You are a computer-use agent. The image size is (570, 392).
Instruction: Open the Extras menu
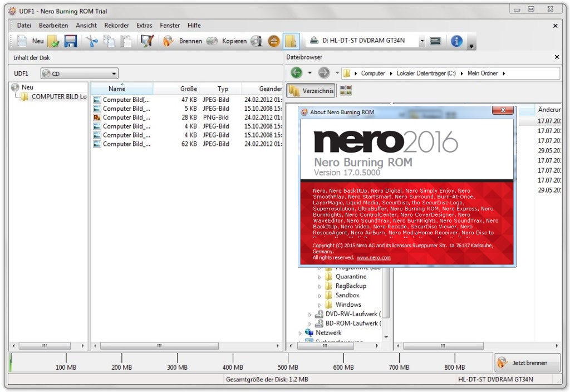tap(144, 25)
